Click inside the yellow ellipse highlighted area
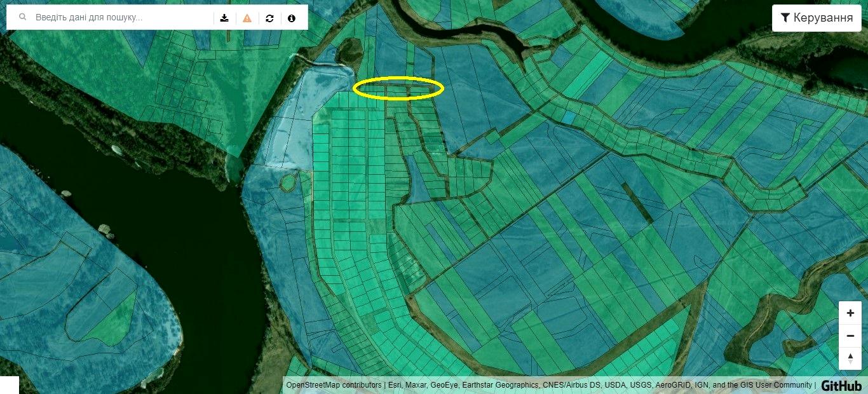The height and width of the screenshot is (394, 868). pyautogui.click(x=398, y=88)
